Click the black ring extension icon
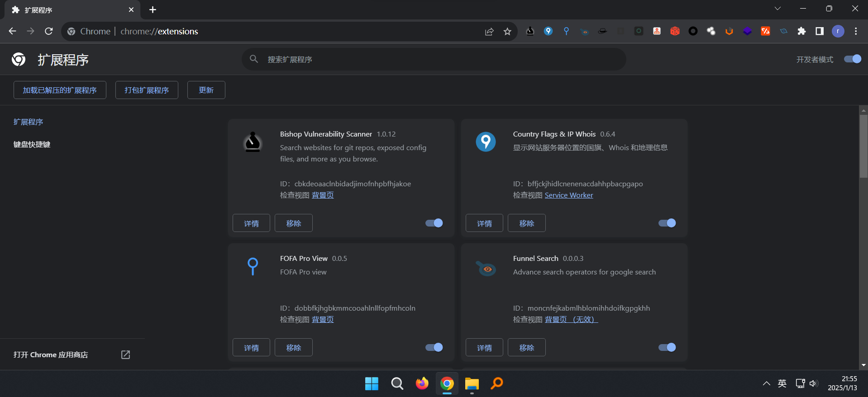 tap(693, 31)
